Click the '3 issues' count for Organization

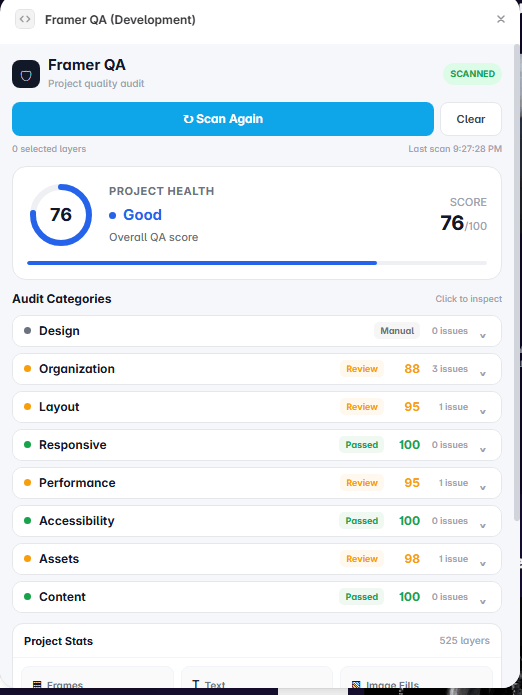(450, 369)
